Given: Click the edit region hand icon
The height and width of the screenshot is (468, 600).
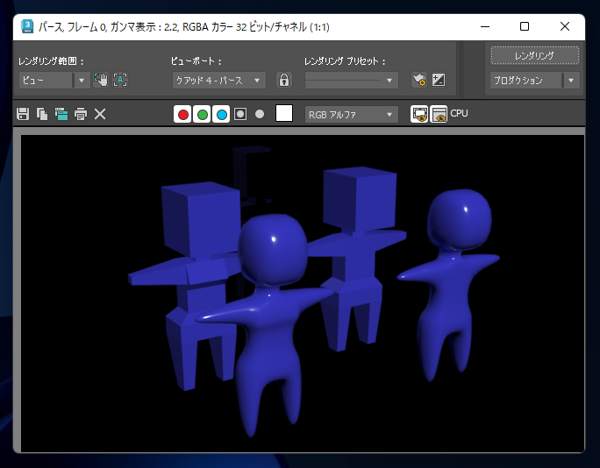Looking at the screenshot, I should 101,80.
